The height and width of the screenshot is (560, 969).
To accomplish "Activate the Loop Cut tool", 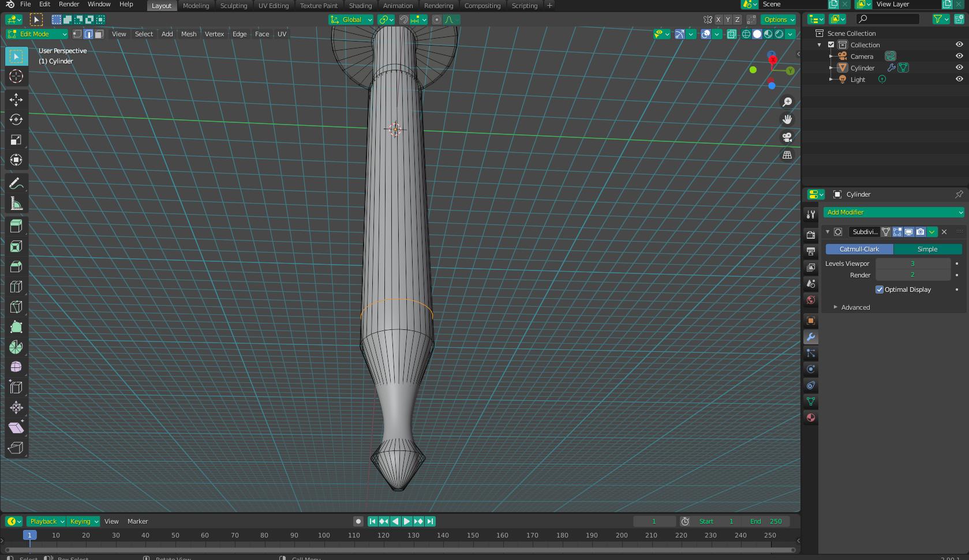I will pos(16,287).
